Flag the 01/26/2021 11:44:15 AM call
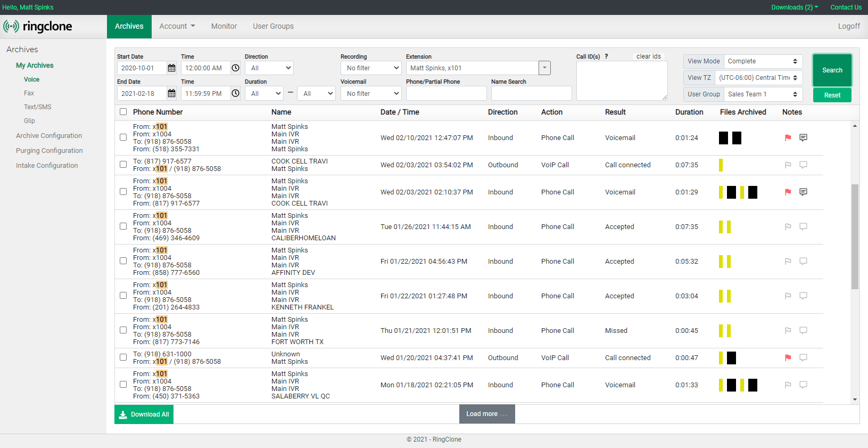The image size is (868, 448). pyautogui.click(x=788, y=227)
